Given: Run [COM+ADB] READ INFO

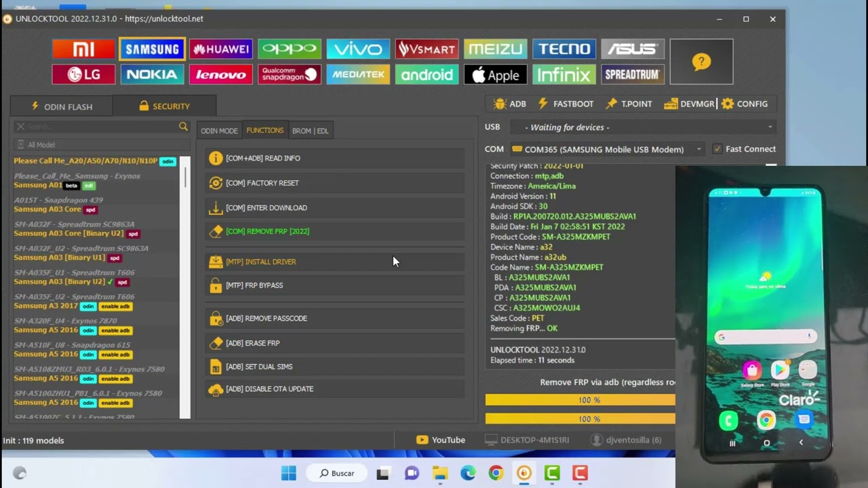Looking at the screenshot, I should 335,158.
